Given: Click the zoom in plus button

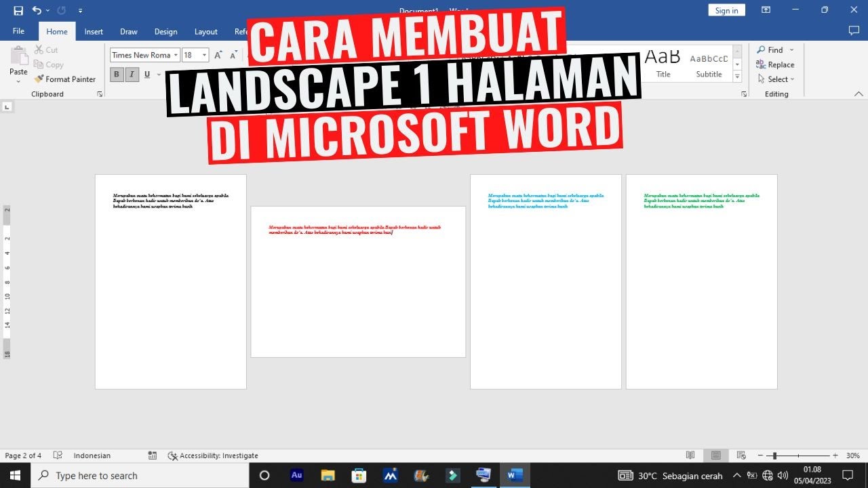Looking at the screenshot, I should [x=835, y=455].
